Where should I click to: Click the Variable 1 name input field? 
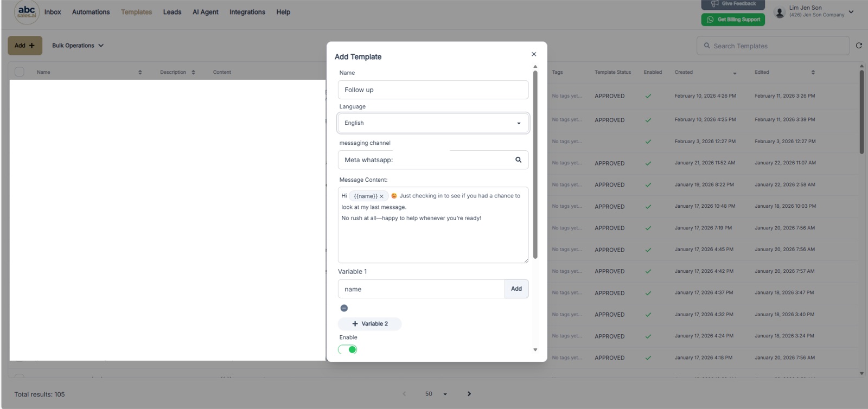tap(422, 289)
